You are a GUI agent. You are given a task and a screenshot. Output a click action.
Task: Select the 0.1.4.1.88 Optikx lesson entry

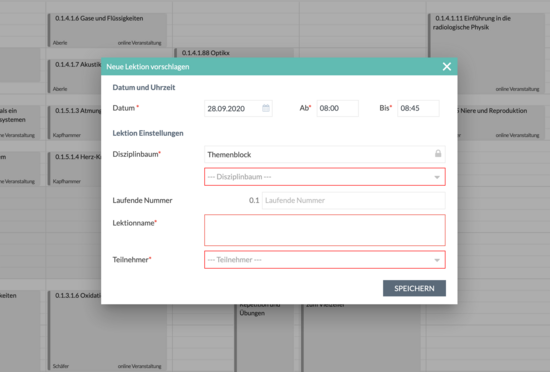[234, 53]
